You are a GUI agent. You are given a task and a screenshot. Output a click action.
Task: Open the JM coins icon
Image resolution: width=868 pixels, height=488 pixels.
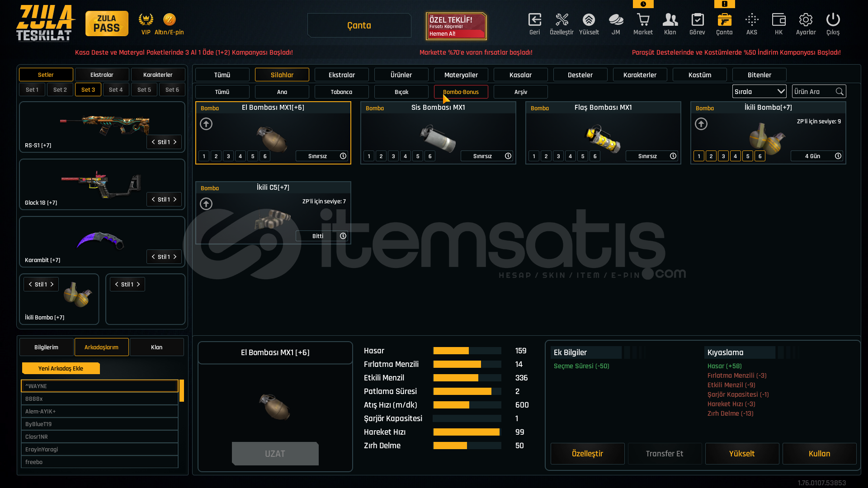click(616, 19)
